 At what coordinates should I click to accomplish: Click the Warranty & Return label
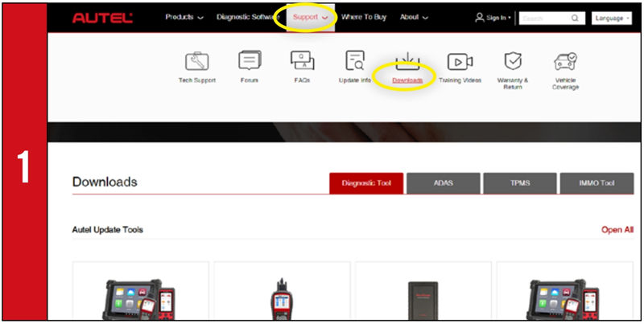pos(513,84)
